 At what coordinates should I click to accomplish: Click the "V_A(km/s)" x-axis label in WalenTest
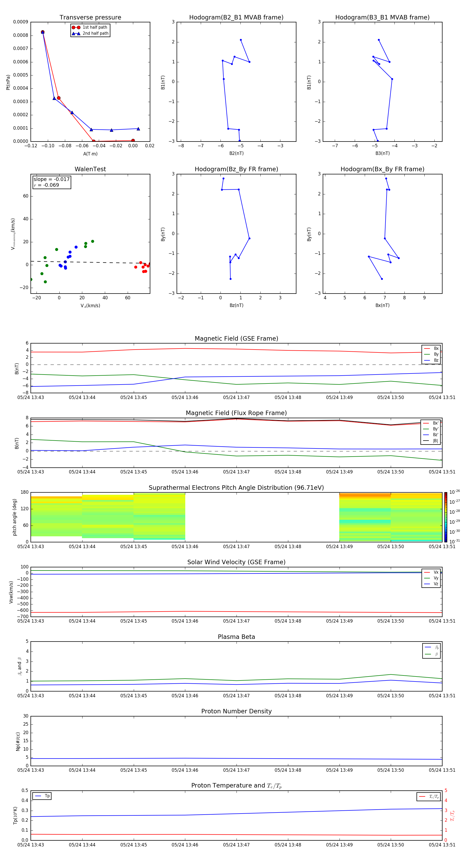click(x=90, y=306)
